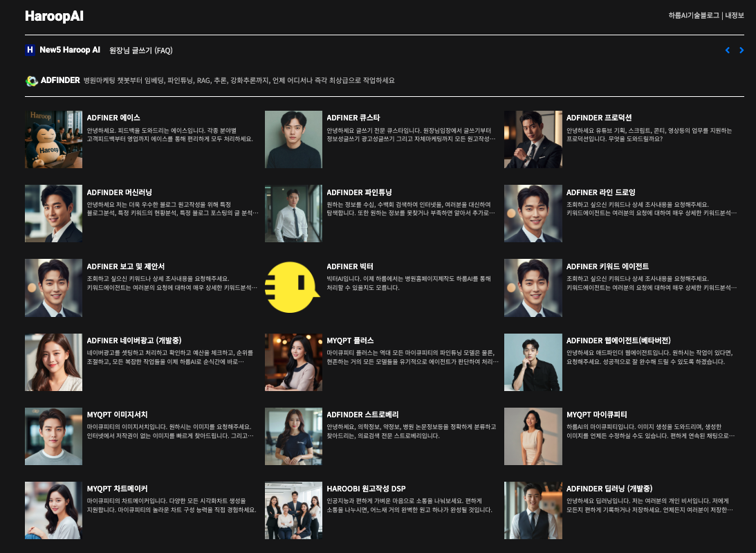The width and height of the screenshot is (756, 553).
Task: Click the ADFINDER swirl logo icon
Action: [31, 81]
